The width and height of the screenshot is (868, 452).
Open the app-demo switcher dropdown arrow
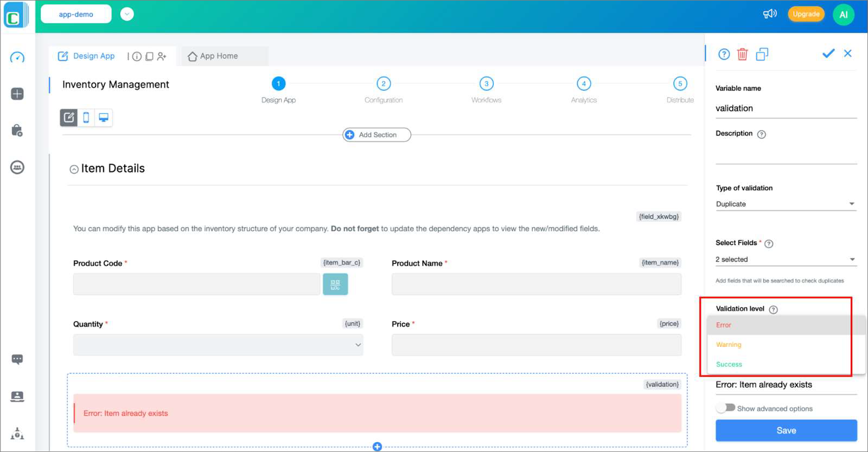pyautogui.click(x=127, y=14)
